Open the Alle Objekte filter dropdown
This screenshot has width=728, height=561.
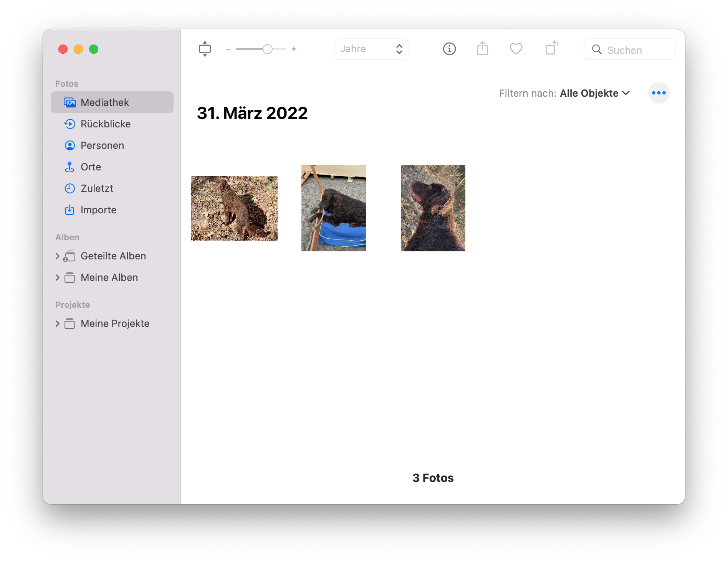coord(595,93)
